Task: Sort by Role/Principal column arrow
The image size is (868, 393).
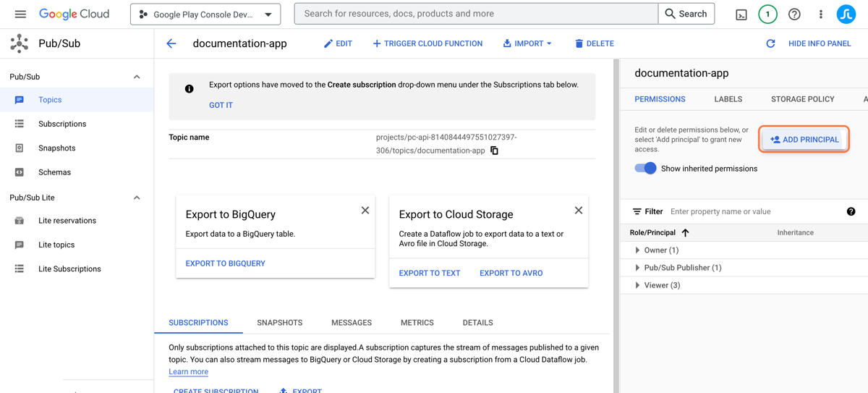Action: 686,232
